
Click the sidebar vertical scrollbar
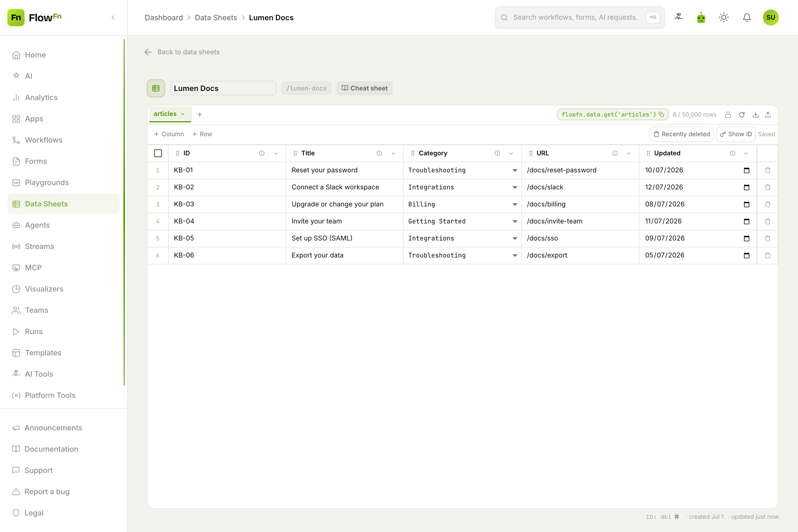pyautogui.click(x=124, y=212)
